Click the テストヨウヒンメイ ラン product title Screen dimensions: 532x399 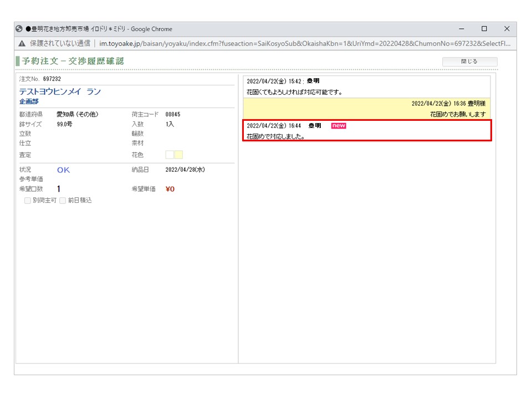[x=60, y=91]
